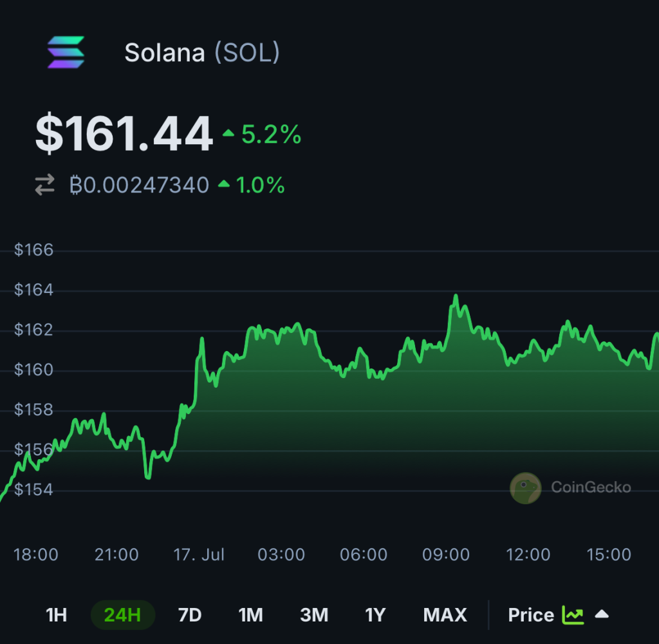Switch chart to 3M range

(x=314, y=615)
